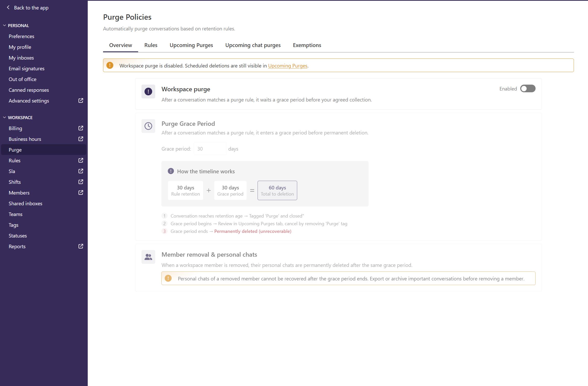Screen dimensions: 588x386
Task: Click the clock icon for Purge Grace Period
Action: [148, 126]
